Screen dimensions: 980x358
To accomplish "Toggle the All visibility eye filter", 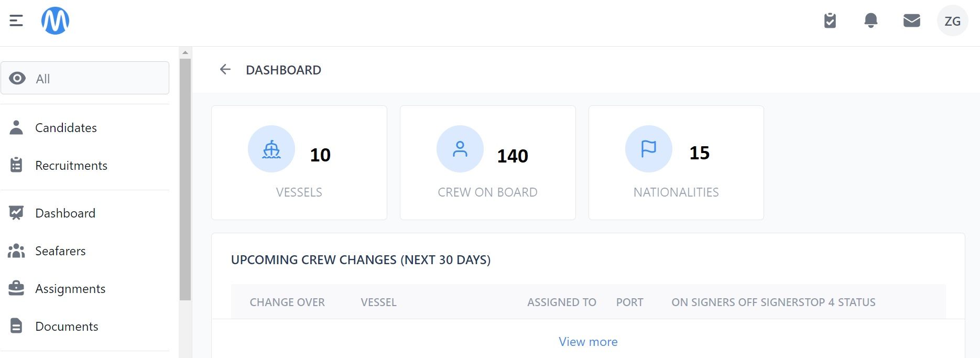I will point(85,78).
